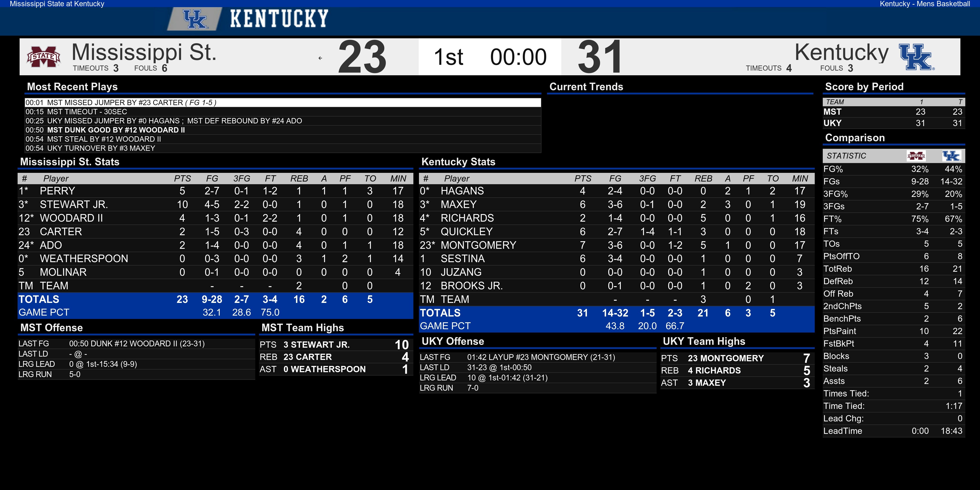Click the Mississippi State icon in Comparison header

tap(916, 156)
